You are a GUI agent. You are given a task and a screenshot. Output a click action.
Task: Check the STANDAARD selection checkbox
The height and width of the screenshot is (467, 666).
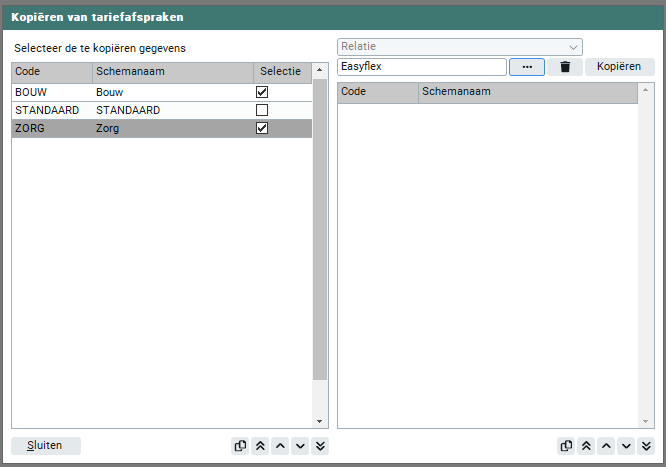pos(262,110)
